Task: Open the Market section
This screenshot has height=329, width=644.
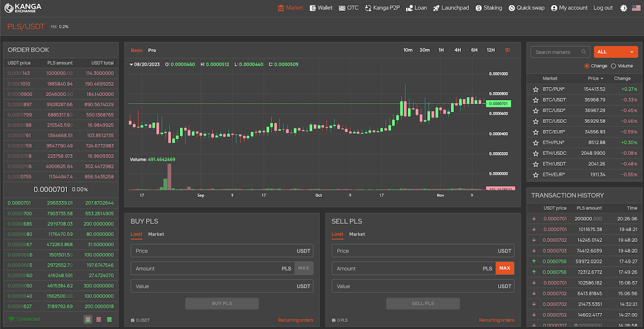Action: click(x=290, y=8)
